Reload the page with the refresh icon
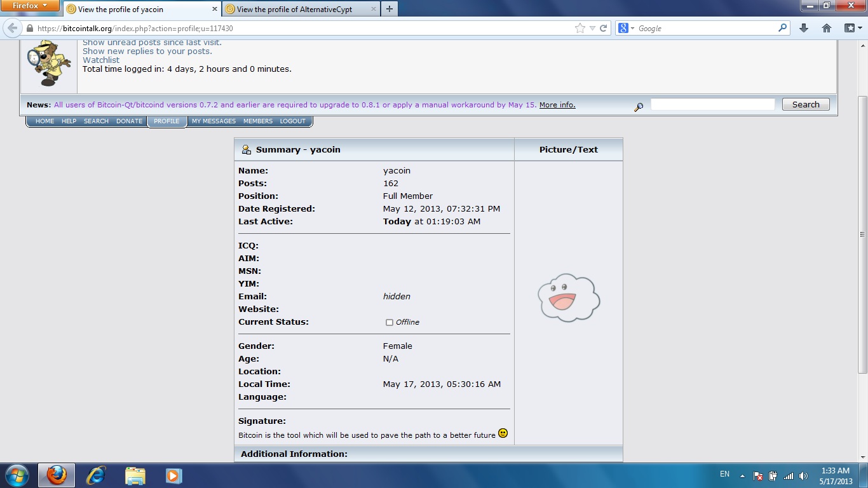The height and width of the screenshot is (488, 868). pyautogui.click(x=604, y=28)
